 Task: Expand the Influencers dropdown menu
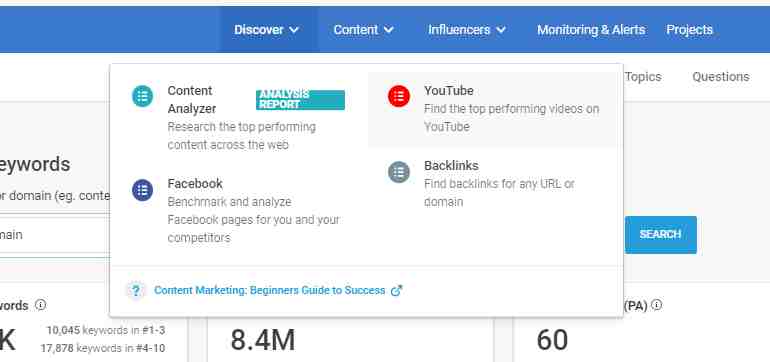pos(467,30)
